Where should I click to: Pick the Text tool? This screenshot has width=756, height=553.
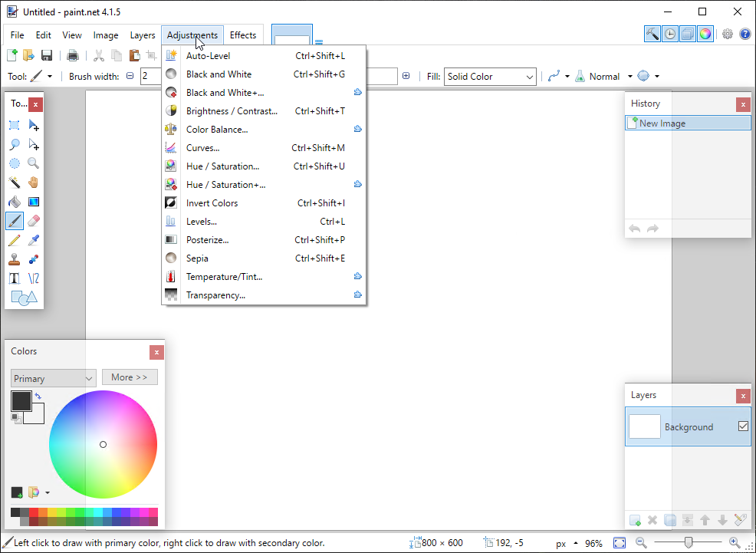point(15,278)
